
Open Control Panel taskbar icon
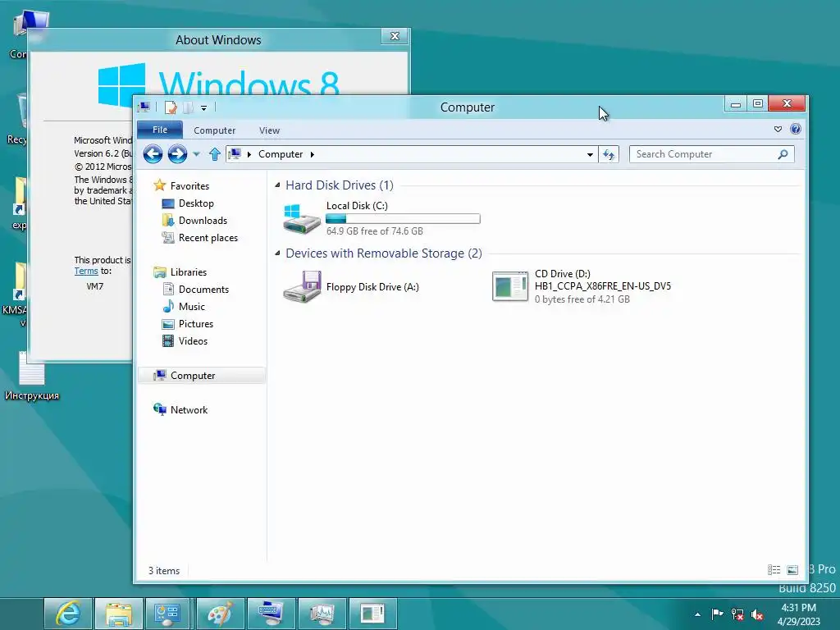point(167,614)
